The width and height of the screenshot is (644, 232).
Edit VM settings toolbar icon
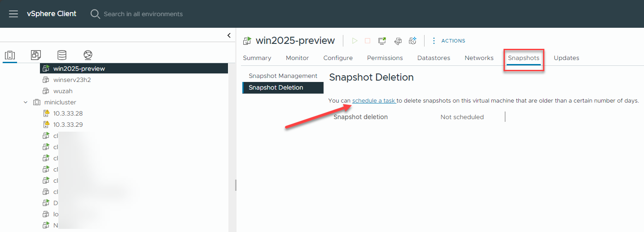tap(398, 41)
